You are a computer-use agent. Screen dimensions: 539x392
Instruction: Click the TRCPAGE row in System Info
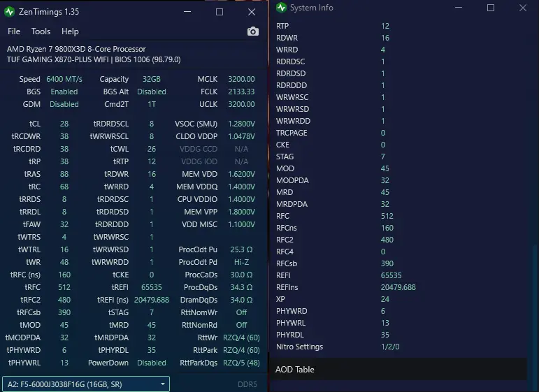(x=398, y=133)
